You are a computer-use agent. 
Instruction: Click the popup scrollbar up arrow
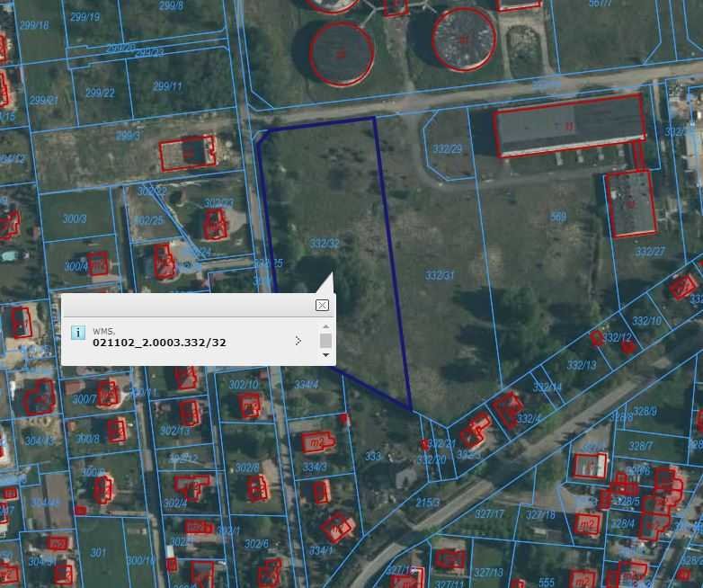point(325,326)
